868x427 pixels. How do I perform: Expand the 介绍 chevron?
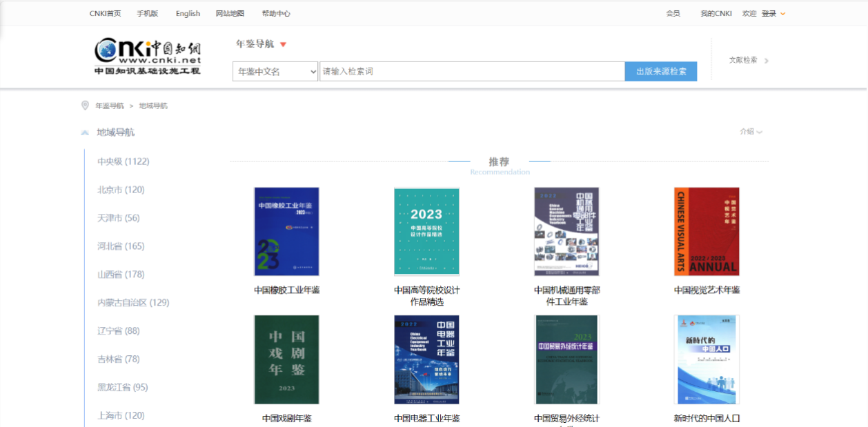click(x=760, y=132)
